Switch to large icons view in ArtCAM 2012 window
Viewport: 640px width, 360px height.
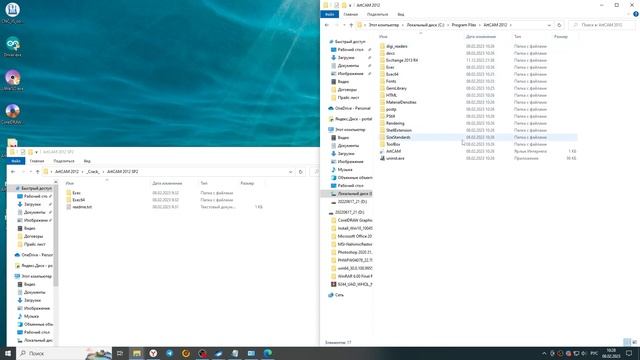tap(634, 342)
